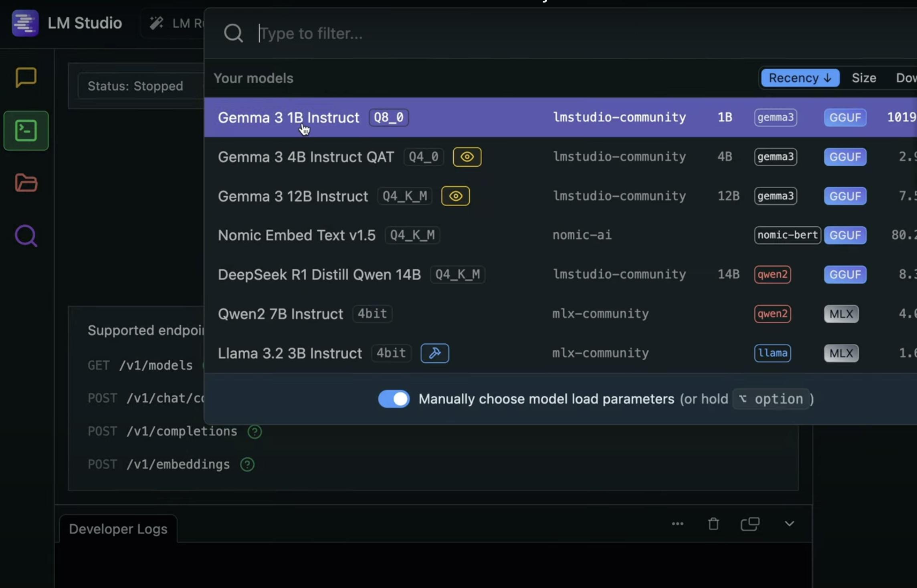
Task: Click the LM Studio logo icon
Action: [x=25, y=23]
